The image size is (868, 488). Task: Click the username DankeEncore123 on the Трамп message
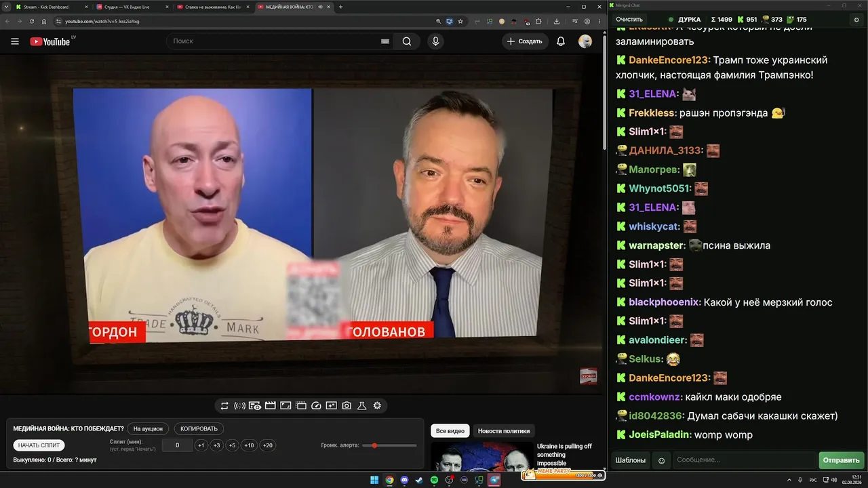pos(668,60)
